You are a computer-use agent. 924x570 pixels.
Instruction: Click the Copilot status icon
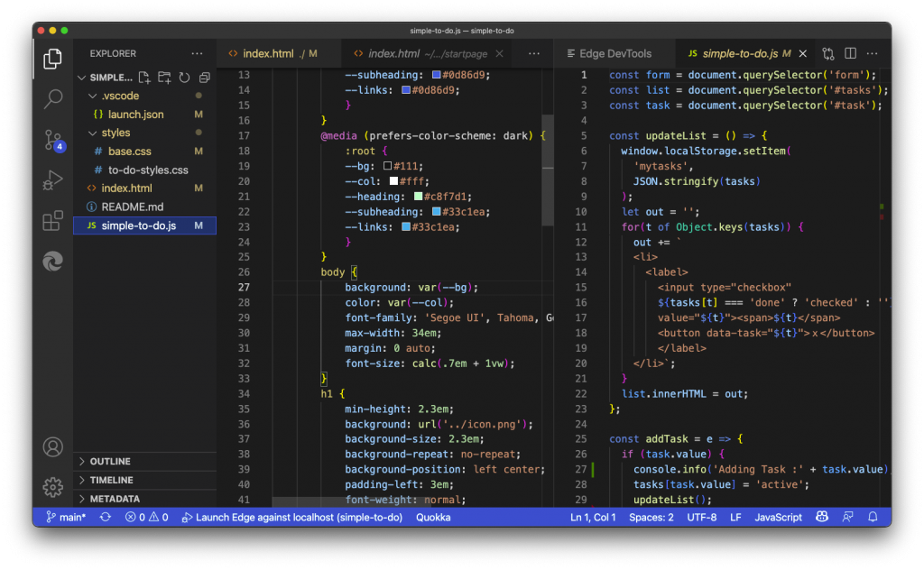point(821,517)
